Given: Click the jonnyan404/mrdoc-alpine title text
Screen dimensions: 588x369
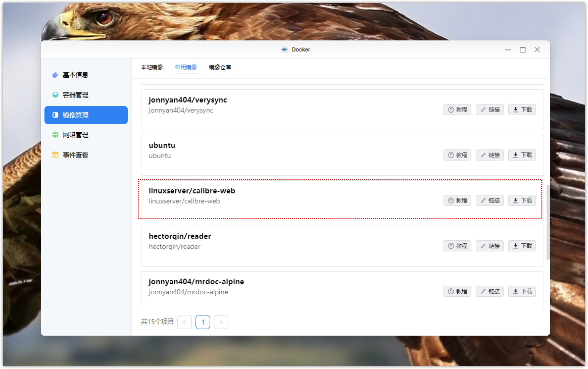Looking at the screenshot, I should tap(197, 282).
